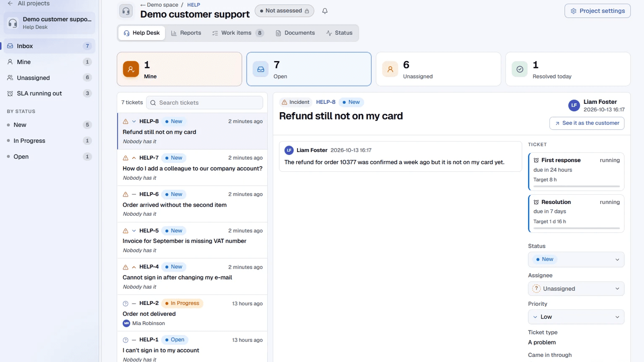Click the person icon on Unassigned card
644x362 pixels.
[x=390, y=69]
